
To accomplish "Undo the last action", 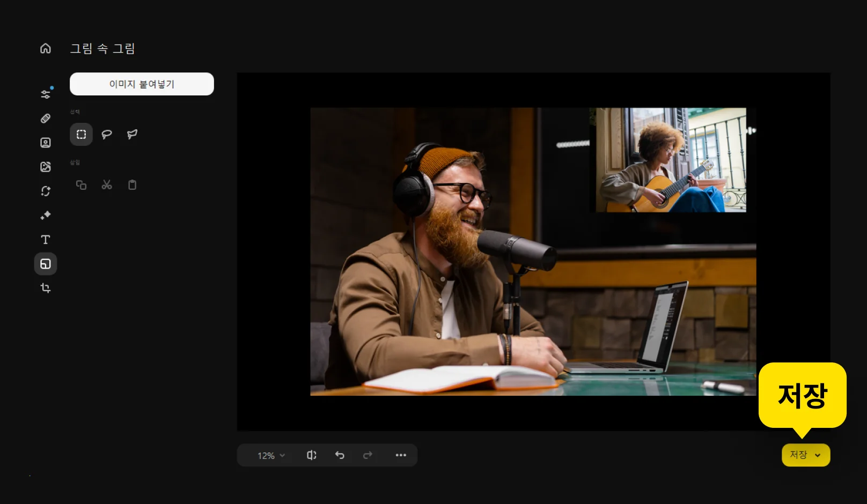I will (340, 455).
